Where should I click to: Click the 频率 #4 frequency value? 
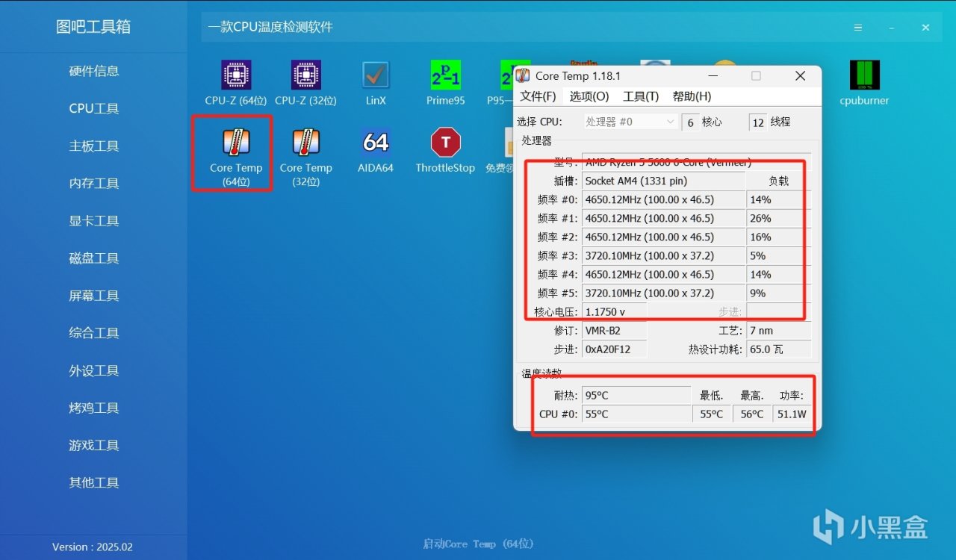pyautogui.click(x=663, y=274)
